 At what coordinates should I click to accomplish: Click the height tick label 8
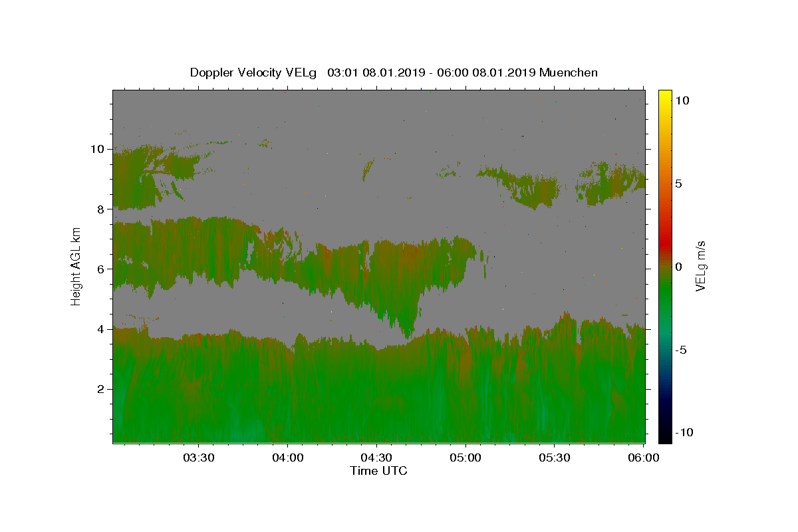[x=100, y=209]
